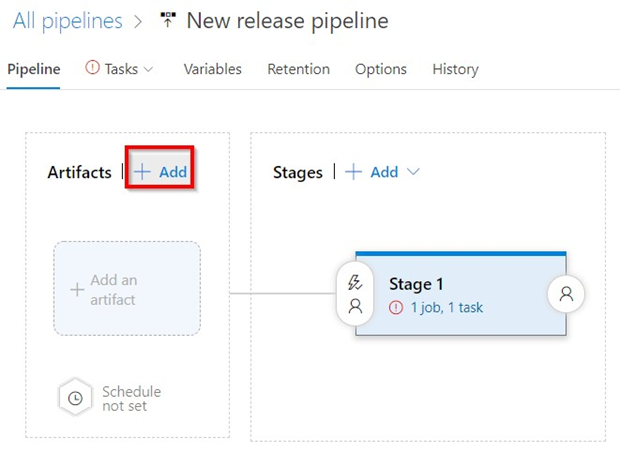This screenshot has height=467, width=620.
Task: Click the error icon on Tasks tab
Action: 93,69
